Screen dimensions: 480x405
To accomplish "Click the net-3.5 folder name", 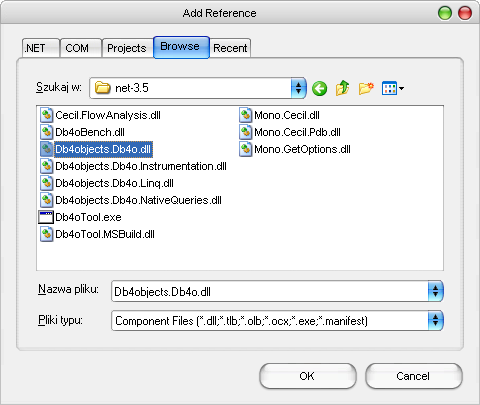I will (x=132, y=88).
